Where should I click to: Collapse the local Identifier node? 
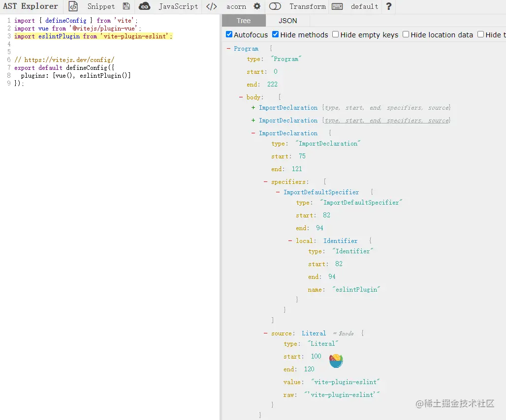(x=290, y=241)
